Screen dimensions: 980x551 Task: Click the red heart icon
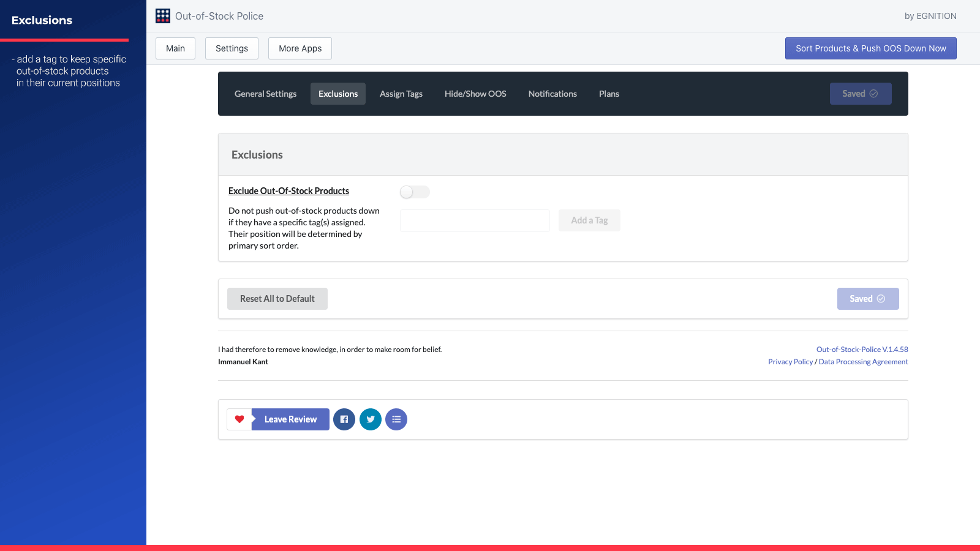[239, 419]
